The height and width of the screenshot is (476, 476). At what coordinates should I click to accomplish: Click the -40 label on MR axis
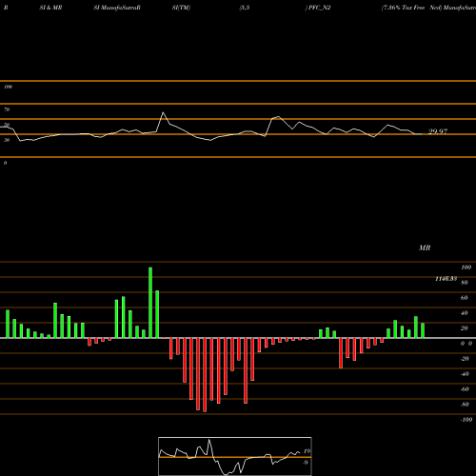(x=465, y=374)
